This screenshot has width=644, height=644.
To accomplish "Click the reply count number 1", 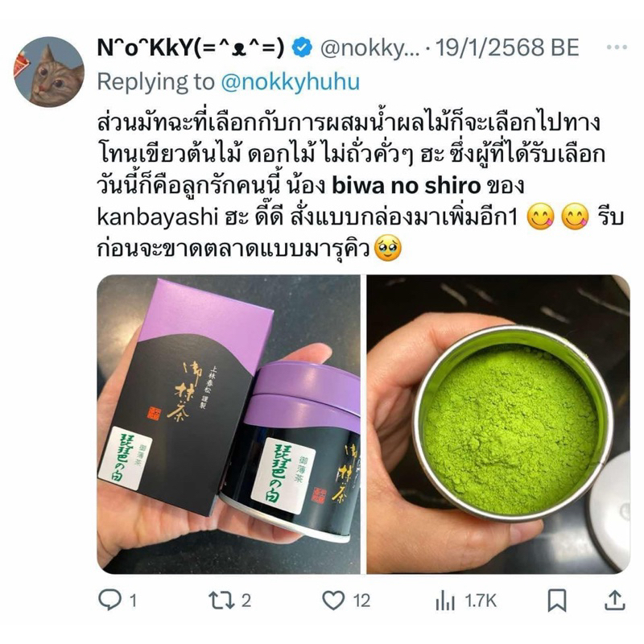I will 133,601.
